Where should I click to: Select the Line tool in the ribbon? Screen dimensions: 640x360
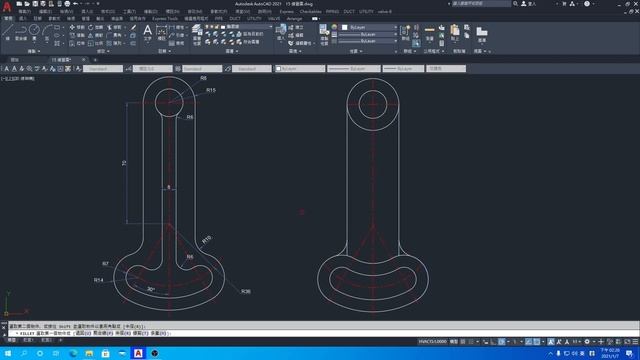pyautogui.click(x=8, y=30)
